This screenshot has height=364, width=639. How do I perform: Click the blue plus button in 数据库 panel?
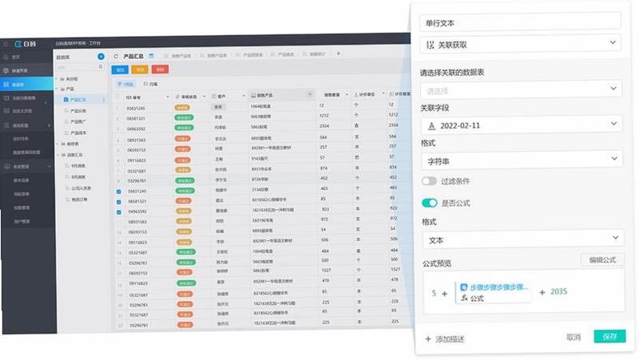(101, 56)
